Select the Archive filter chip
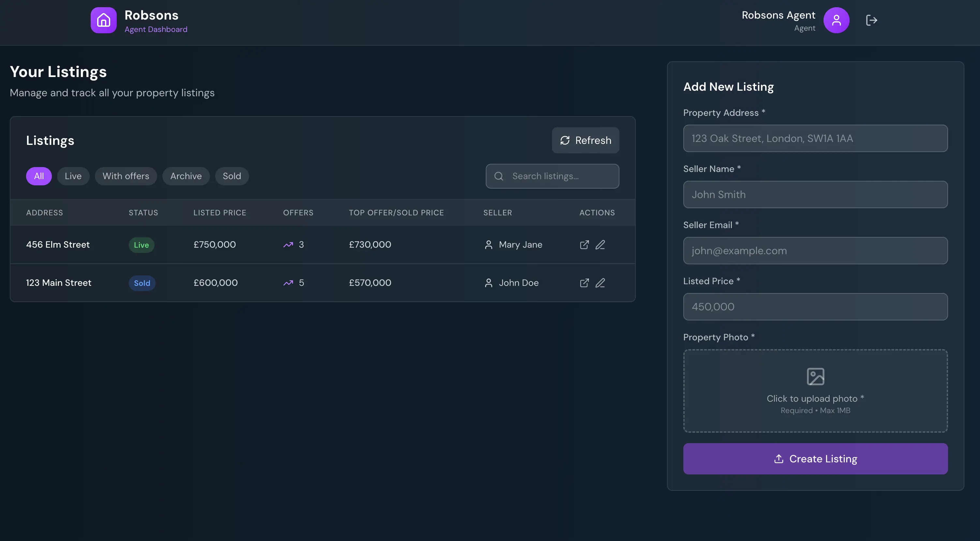The height and width of the screenshot is (541, 980). click(186, 176)
